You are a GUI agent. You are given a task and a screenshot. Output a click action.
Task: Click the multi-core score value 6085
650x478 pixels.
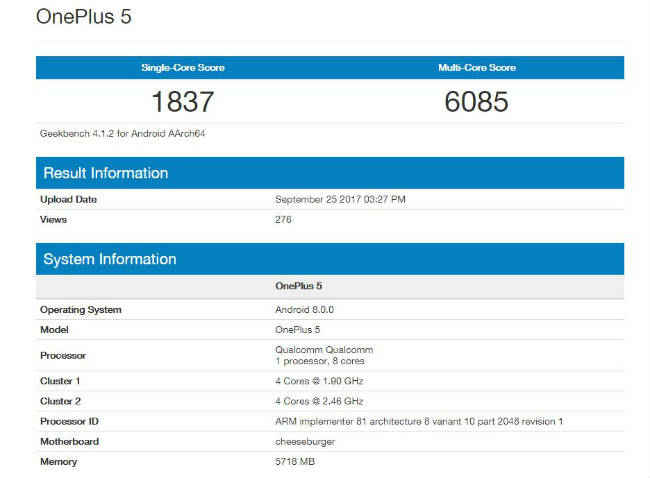(476, 102)
